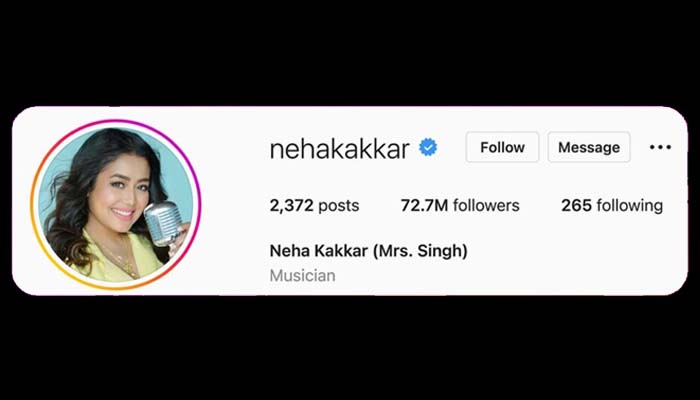Click the word posts

click(338, 206)
